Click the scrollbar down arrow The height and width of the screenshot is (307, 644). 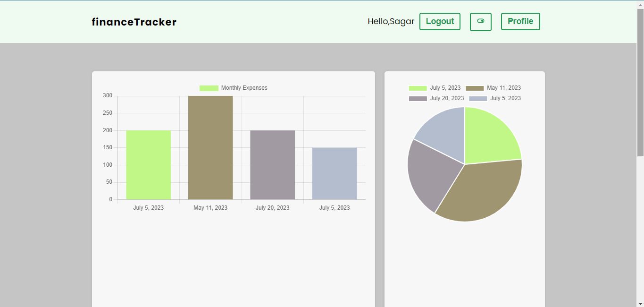click(640, 303)
